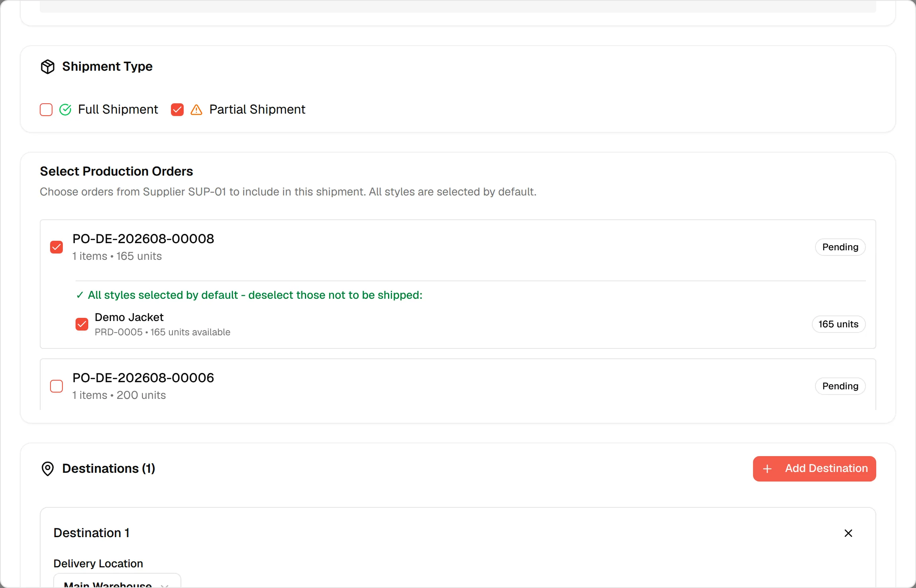This screenshot has width=916, height=588.
Task: Click the PO-DE-202608-00006 order title
Action: [x=143, y=378]
